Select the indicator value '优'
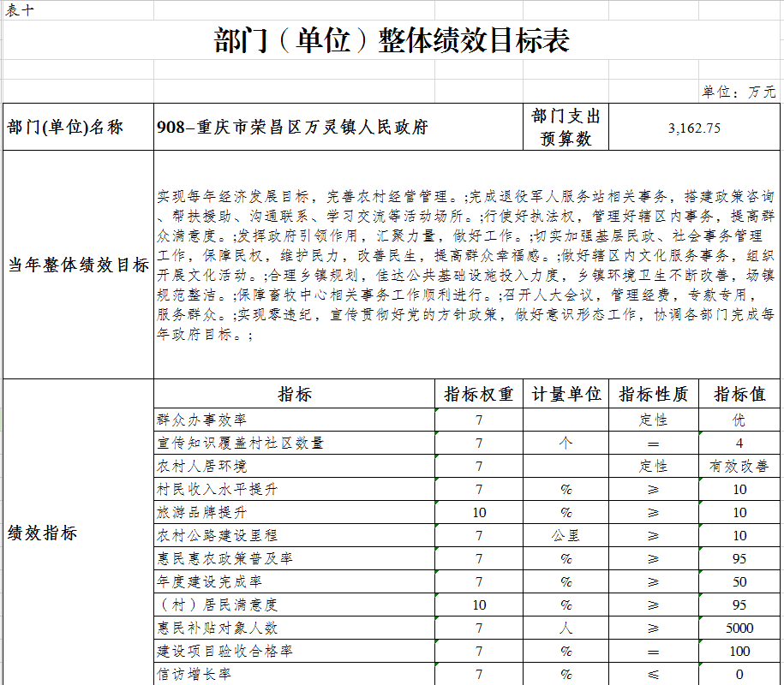Viewport: 784px width, 685px height. [x=739, y=420]
